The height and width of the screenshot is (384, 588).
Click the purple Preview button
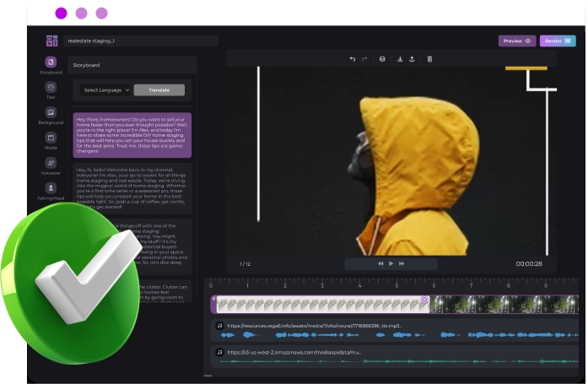pos(517,41)
